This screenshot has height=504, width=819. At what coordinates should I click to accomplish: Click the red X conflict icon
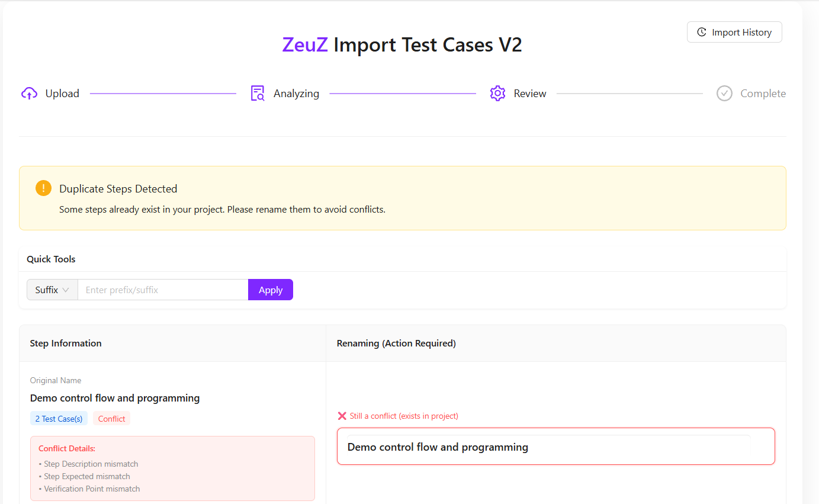(342, 416)
